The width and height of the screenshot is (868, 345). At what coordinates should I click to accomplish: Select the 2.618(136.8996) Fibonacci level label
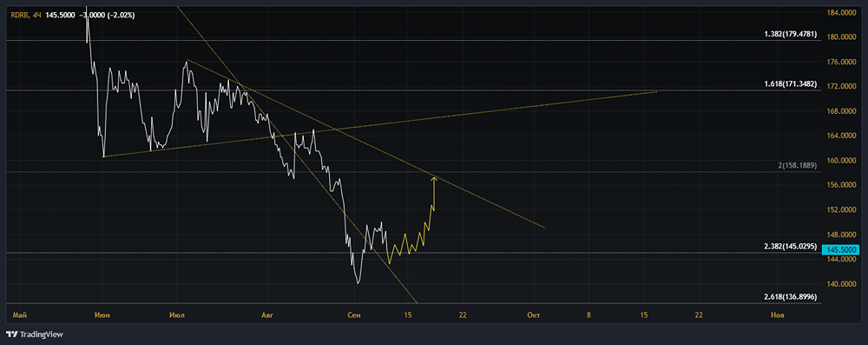[791, 296]
